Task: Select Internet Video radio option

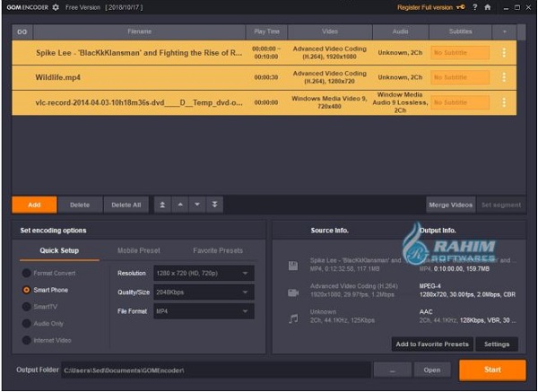Action: coord(26,340)
